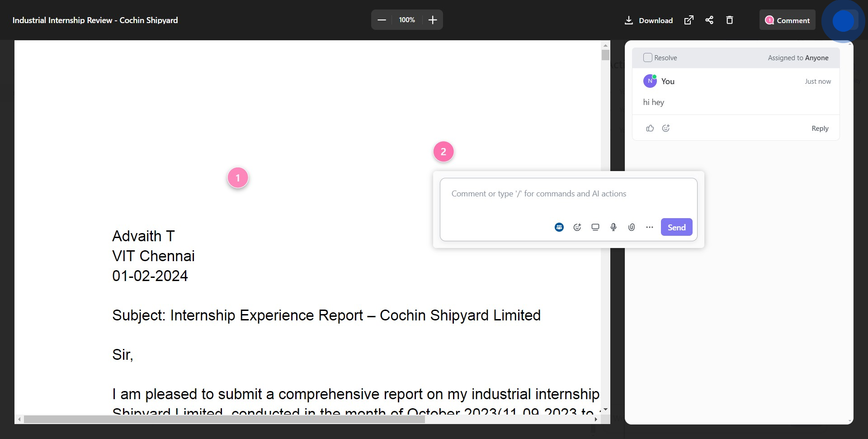Like the 'hi hey' comment
Image resolution: width=868 pixels, height=439 pixels.
pos(650,129)
